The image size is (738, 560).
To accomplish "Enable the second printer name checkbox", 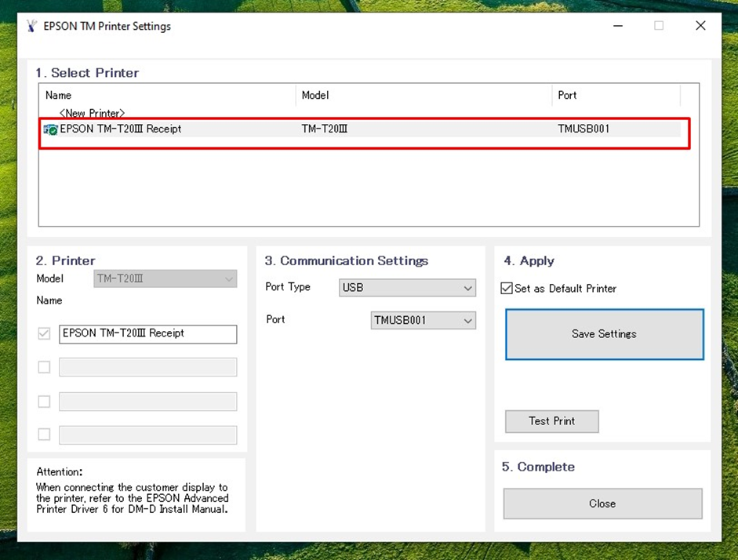I will tap(44, 367).
